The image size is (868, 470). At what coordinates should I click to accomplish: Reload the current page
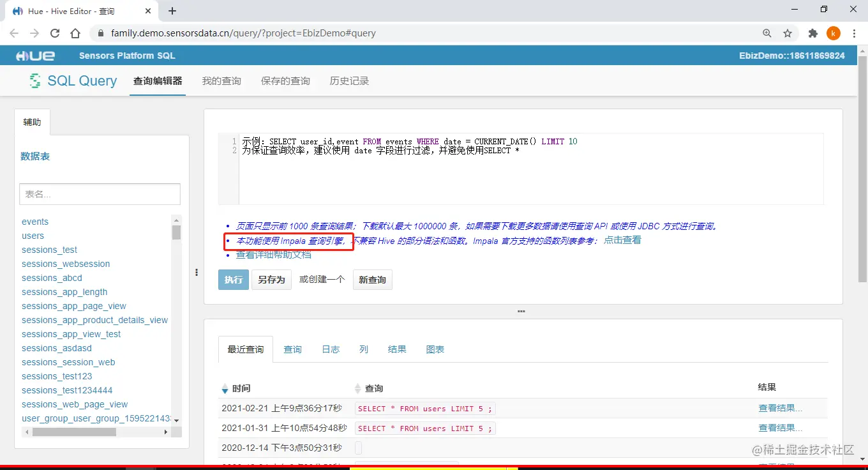[55, 33]
